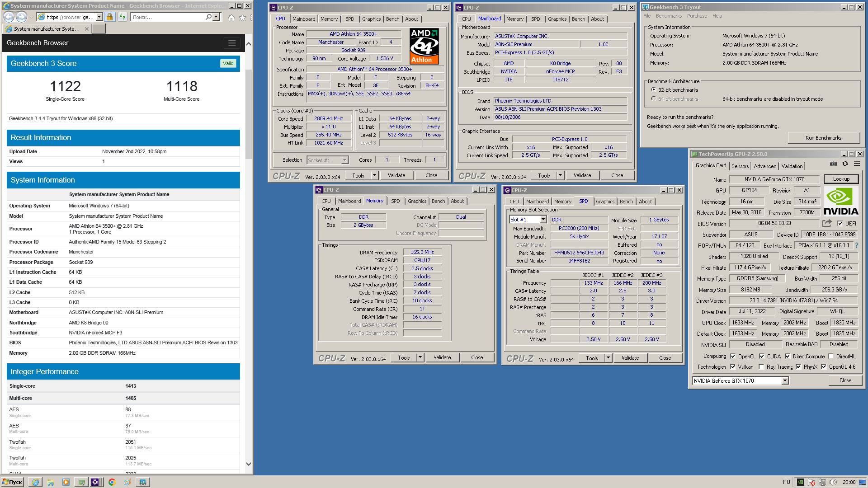The image size is (868, 488).
Task: Toggle OpenGL 4.6 checkbox
Action: [824, 366]
